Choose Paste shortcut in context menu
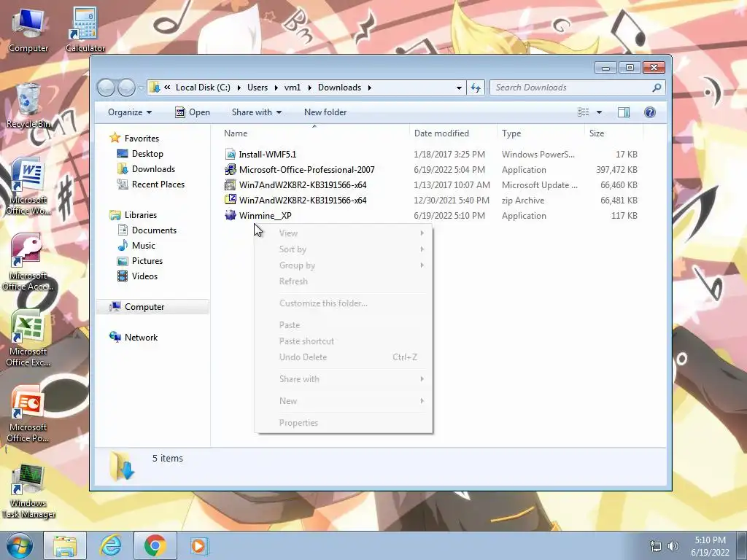Screen dimensions: 747x560 click(343, 341)
